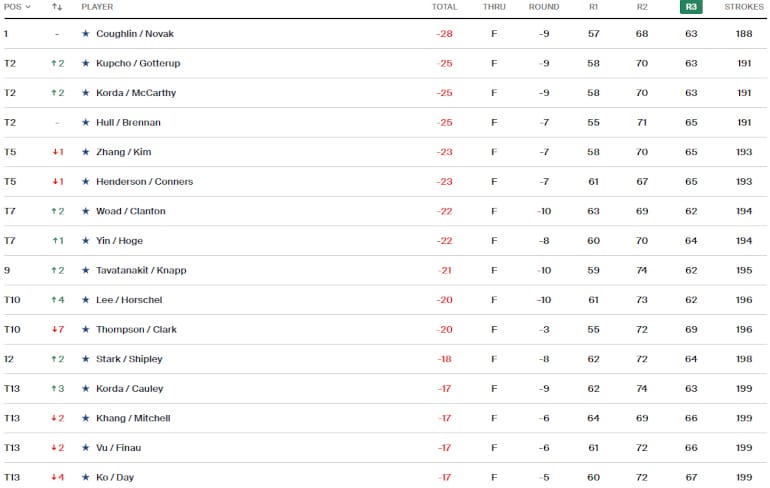Star the Hull / Brennan team
This screenshot has height=488, width=770.
[86, 123]
